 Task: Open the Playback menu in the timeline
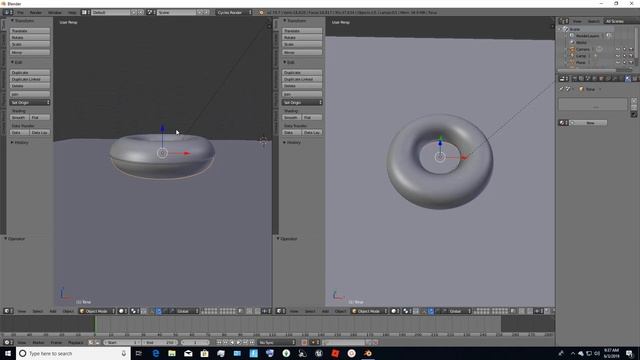pyautogui.click(x=76, y=342)
